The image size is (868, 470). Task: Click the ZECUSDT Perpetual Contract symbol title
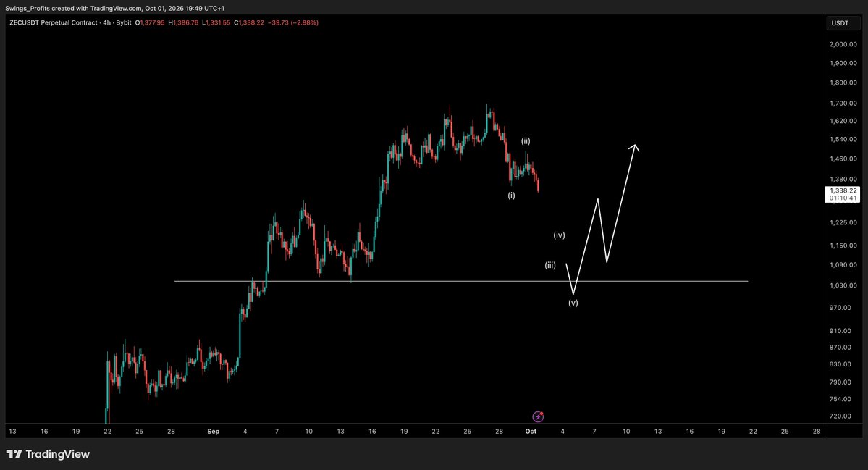click(x=53, y=22)
